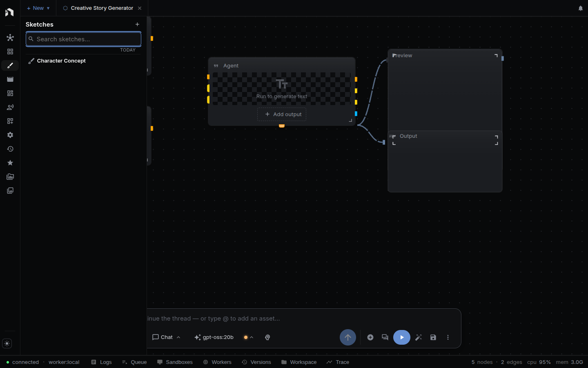Image resolution: width=588 pixels, height=368 pixels.
Task: Open the history clock icon in sidebar
Action: click(10, 149)
